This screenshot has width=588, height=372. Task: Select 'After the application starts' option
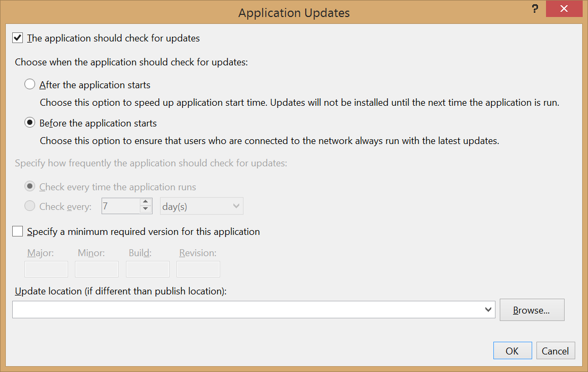pyautogui.click(x=30, y=85)
